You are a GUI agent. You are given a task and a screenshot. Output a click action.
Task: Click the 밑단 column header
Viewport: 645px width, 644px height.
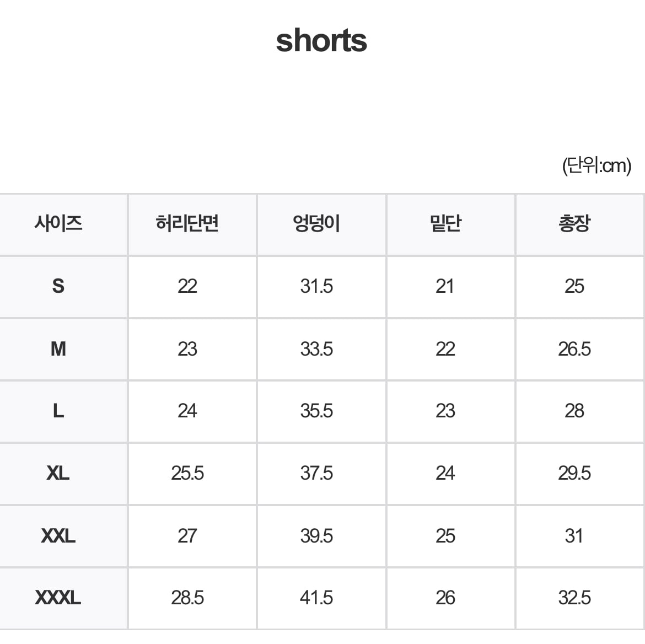[445, 224]
